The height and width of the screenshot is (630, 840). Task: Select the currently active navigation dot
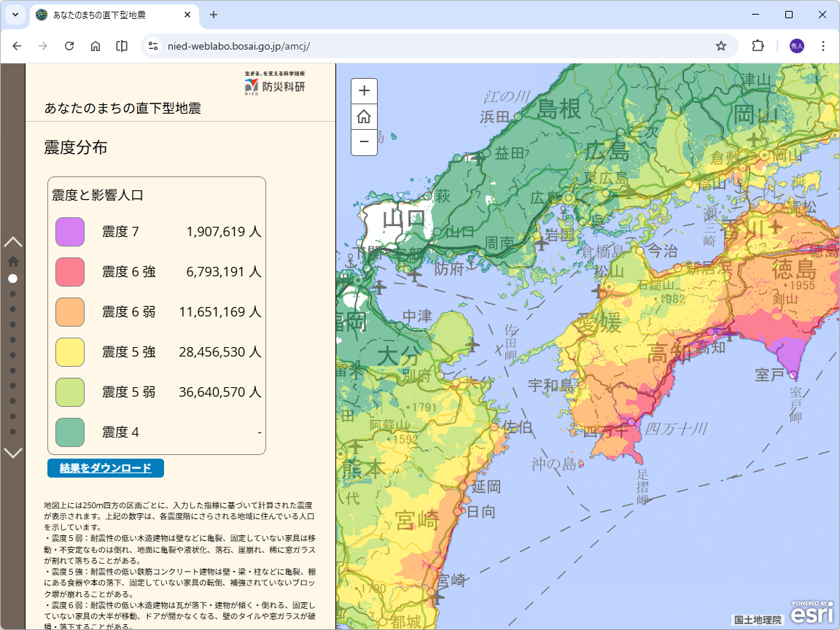[12, 279]
